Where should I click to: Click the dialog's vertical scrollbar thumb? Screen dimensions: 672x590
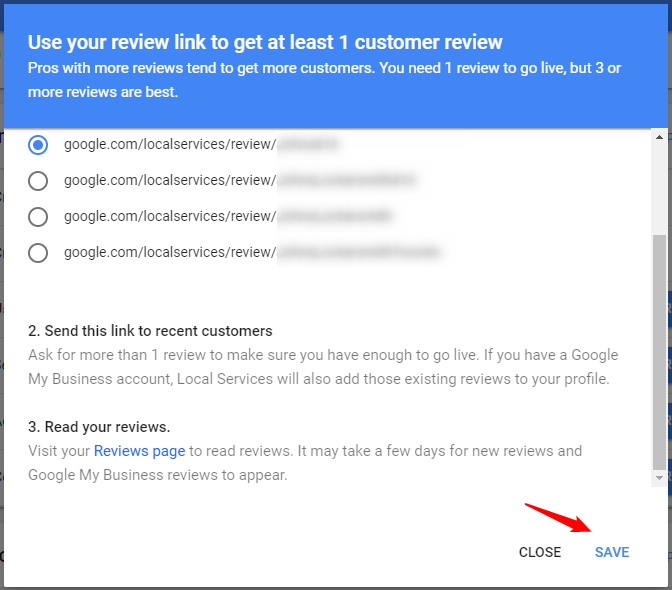coord(658,350)
